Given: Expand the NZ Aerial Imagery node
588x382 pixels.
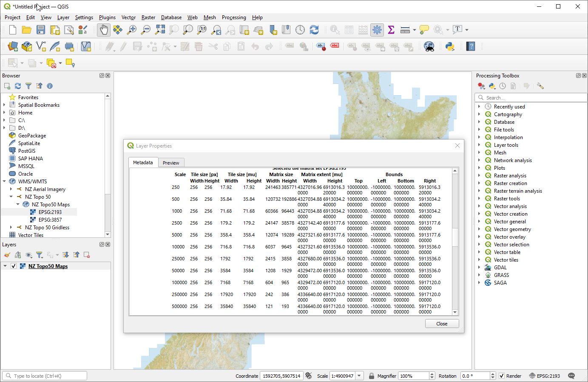Looking at the screenshot, I should 11,189.
